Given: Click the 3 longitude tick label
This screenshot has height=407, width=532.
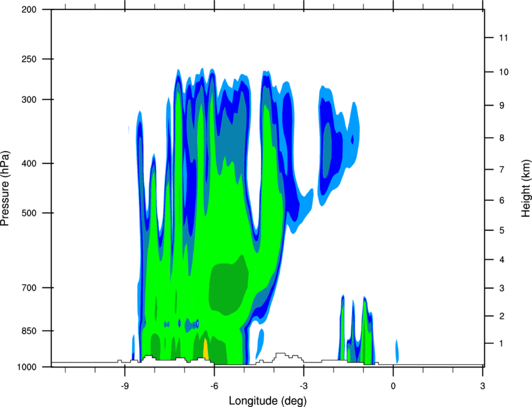Looking at the screenshot, I should [x=483, y=386].
